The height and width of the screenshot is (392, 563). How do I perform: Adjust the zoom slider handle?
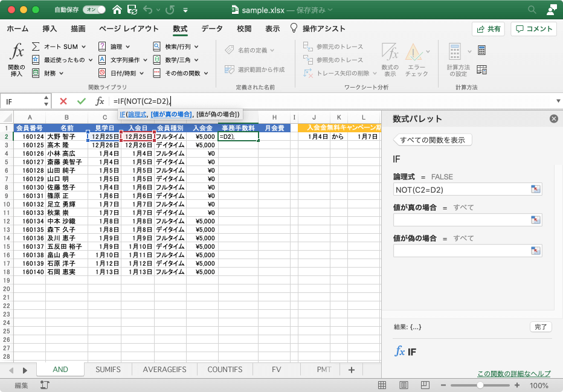[480, 385]
